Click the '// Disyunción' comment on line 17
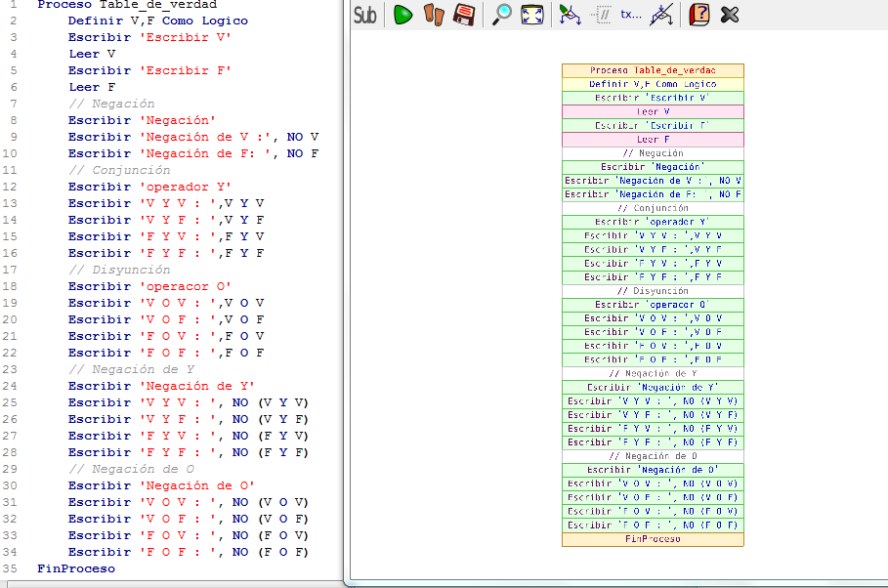The height and width of the screenshot is (588, 888). (119, 270)
